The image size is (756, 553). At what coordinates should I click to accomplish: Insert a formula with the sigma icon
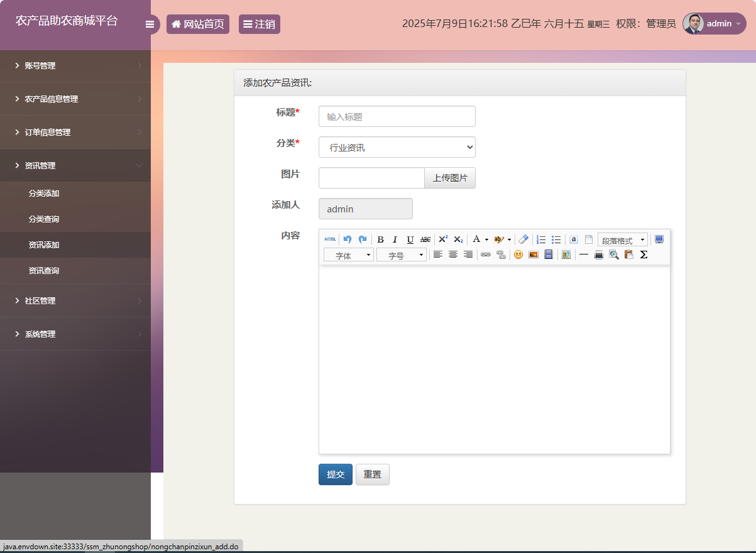point(644,255)
